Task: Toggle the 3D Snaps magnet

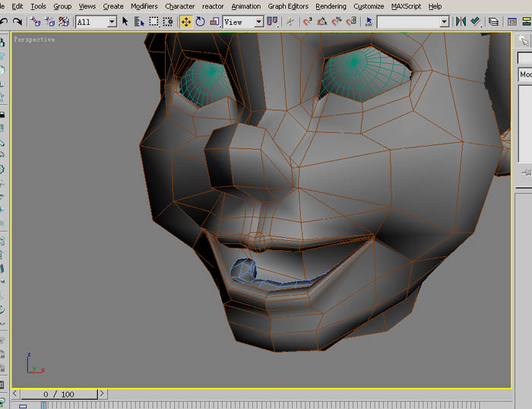Action: pyautogui.click(x=307, y=22)
